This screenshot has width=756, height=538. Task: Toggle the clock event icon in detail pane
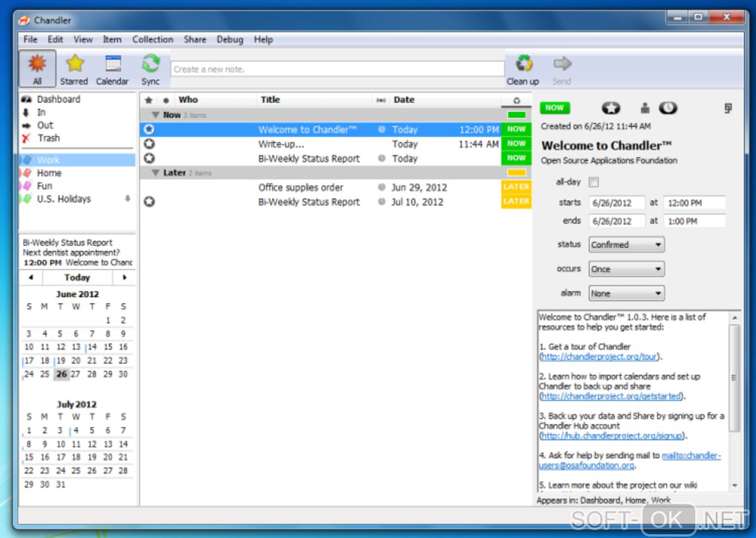click(668, 108)
